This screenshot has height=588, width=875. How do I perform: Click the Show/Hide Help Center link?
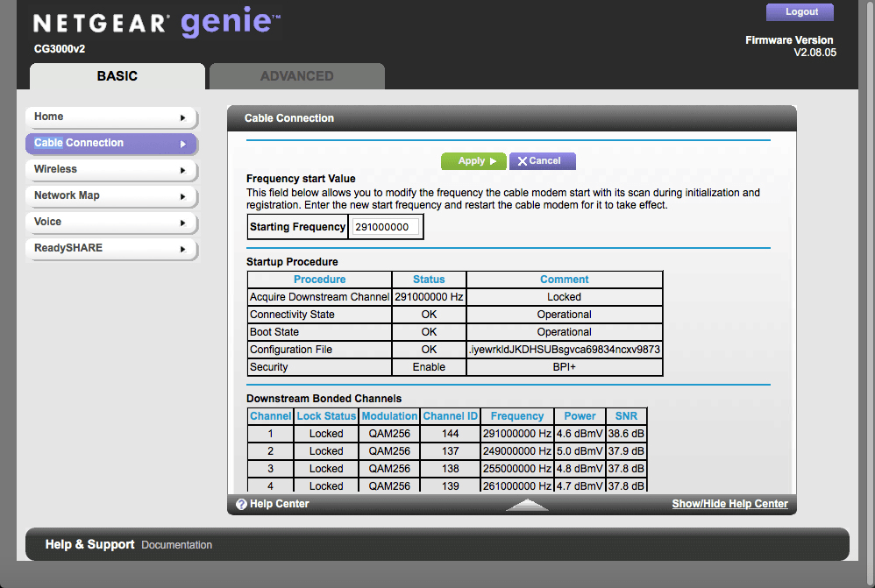point(730,504)
